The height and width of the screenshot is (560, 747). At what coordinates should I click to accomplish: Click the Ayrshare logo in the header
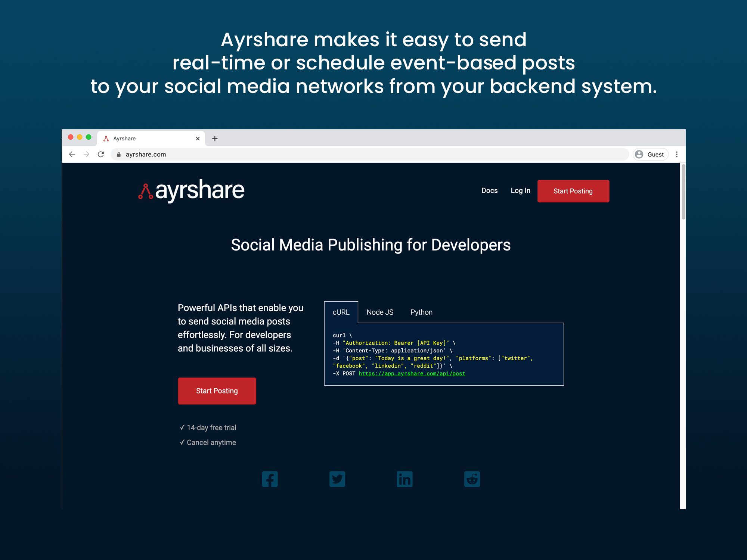click(x=191, y=190)
